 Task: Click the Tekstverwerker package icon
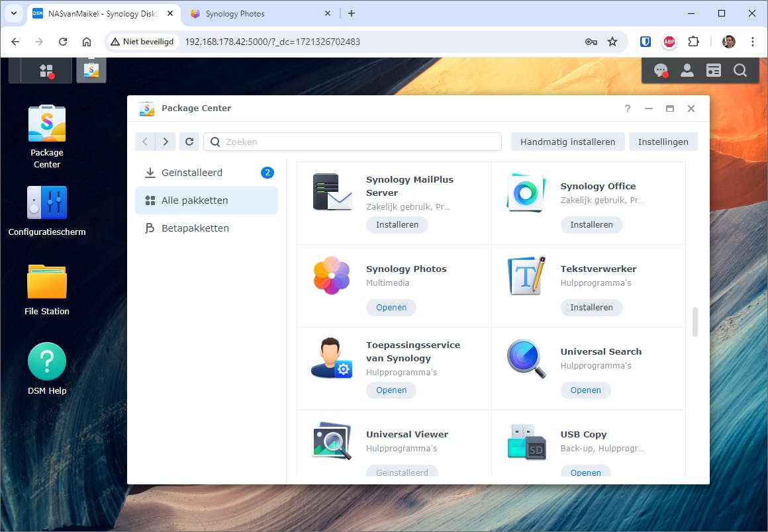coord(526,275)
